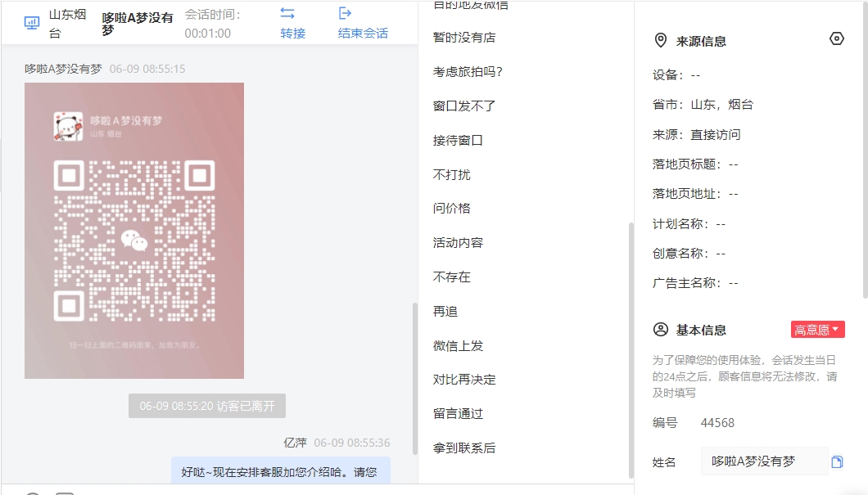Choose the 留言通过 quick reply

coord(458,414)
